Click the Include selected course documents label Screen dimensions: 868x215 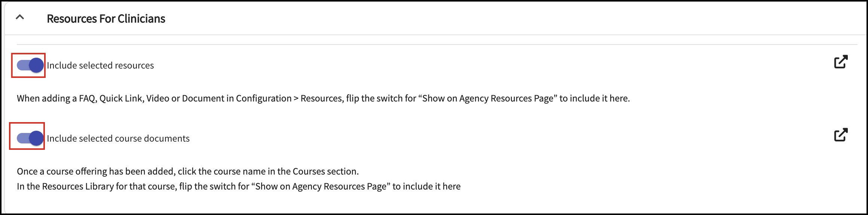(118, 138)
